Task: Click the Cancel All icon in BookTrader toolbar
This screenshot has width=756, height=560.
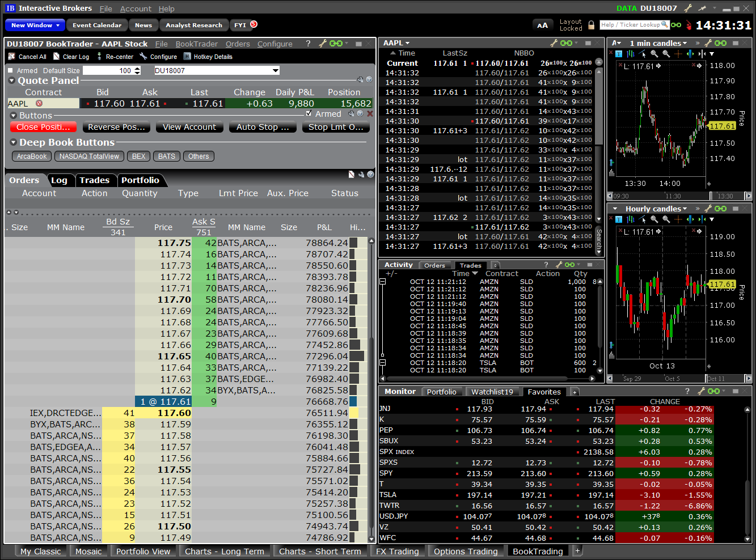Action: pyautogui.click(x=11, y=57)
